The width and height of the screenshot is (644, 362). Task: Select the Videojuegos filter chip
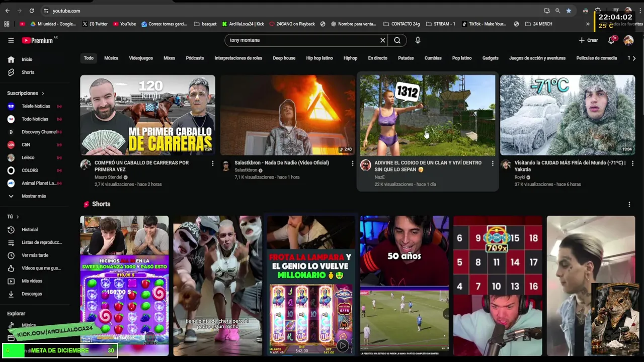pos(141,58)
